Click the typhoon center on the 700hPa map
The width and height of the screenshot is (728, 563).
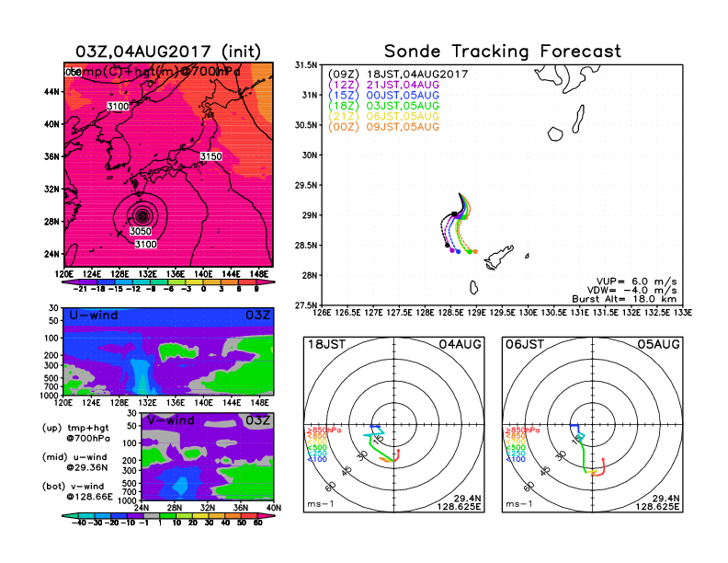tap(142, 215)
